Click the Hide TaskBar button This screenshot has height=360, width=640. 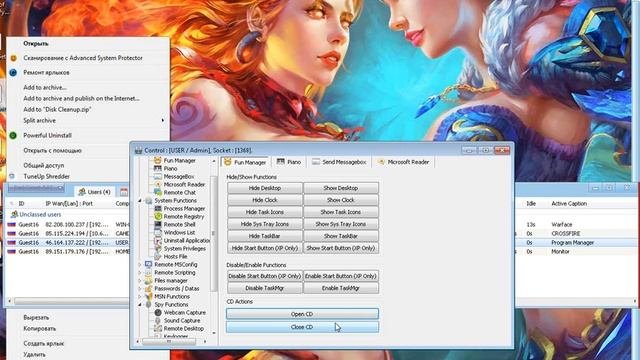265,236
